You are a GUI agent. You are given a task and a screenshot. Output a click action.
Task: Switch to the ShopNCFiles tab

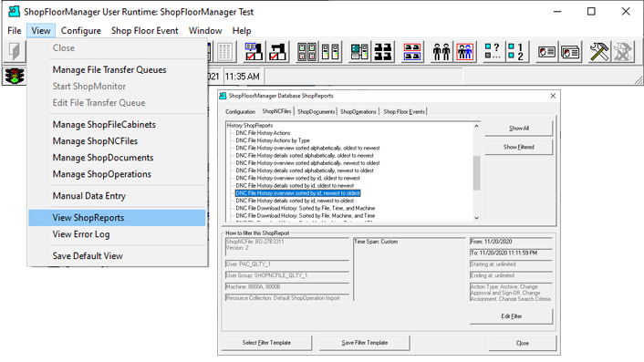[276, 111]
